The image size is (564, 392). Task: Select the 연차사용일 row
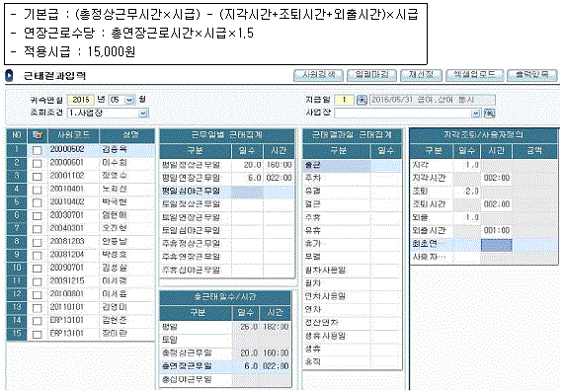coord(352,296)
